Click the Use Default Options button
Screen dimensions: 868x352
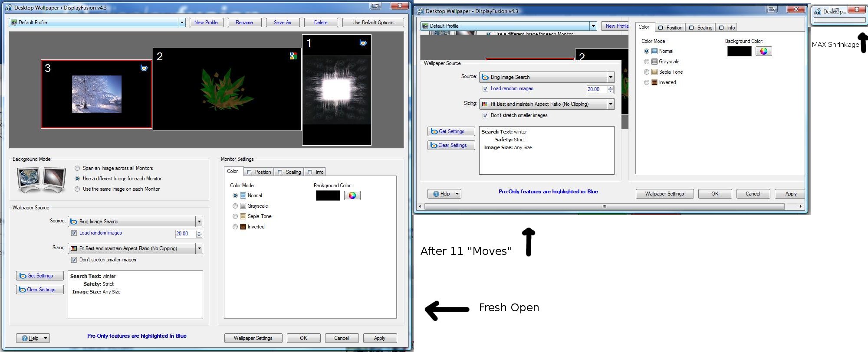point(373,23)
